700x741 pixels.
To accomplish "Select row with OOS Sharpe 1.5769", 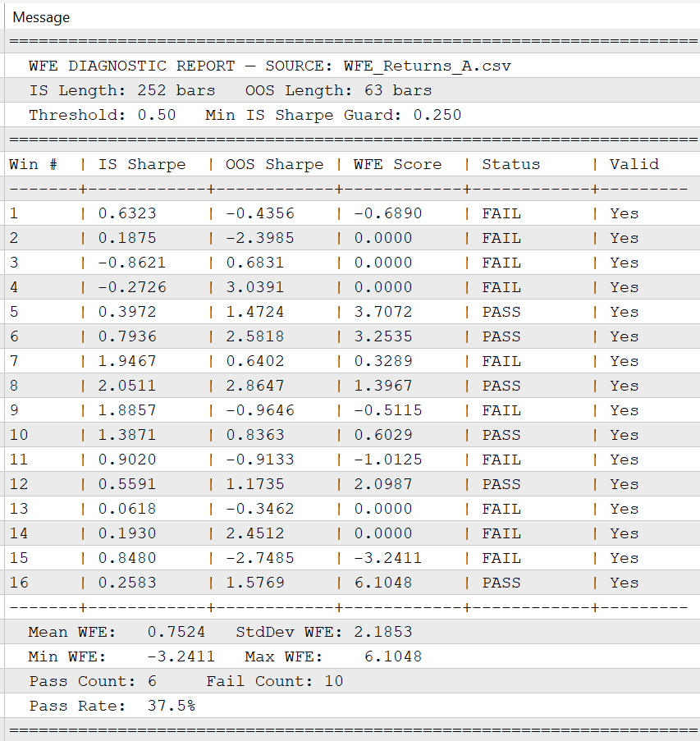I will point(352,583).
